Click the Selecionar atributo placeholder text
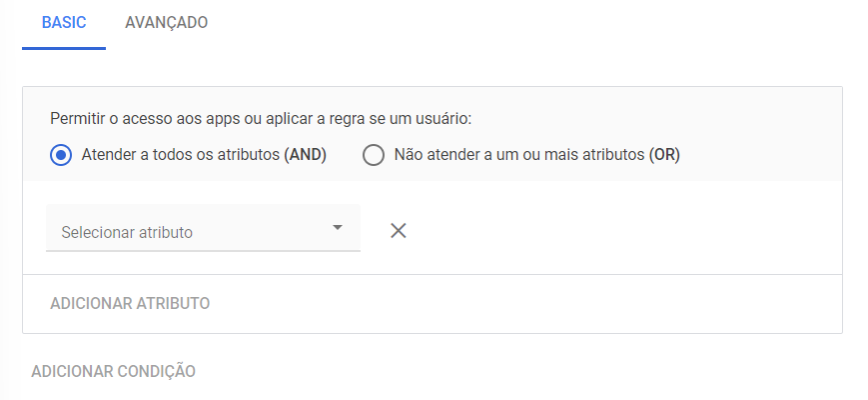 pyautogui.click(x=127, y=232)
